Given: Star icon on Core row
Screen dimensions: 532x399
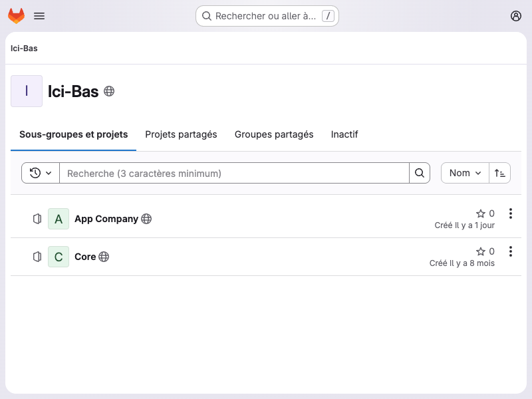Looking at the screenshot, I should click(x=481, y=251).
